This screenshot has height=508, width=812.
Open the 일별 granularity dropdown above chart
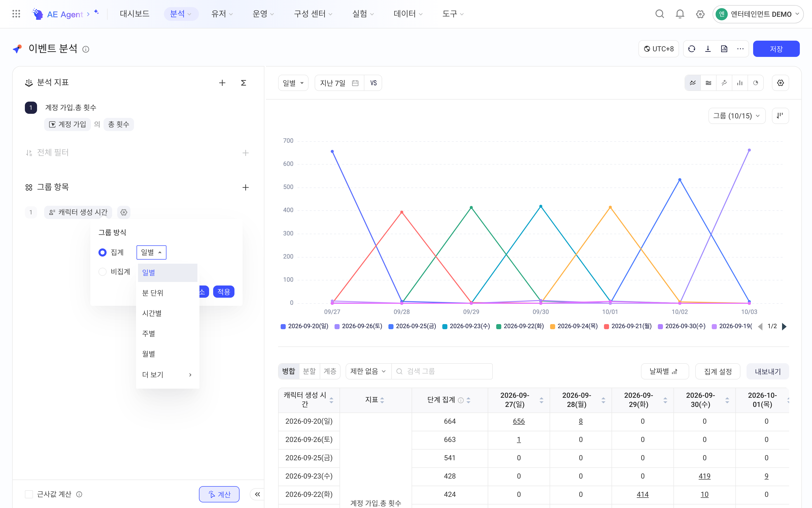pos(293,83)
